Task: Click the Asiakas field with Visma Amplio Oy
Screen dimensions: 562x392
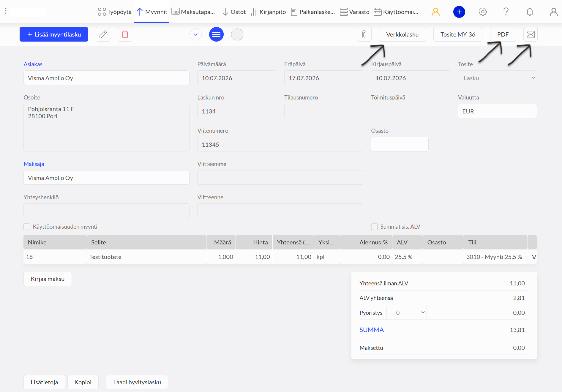Action: click(x=106, y=78)
